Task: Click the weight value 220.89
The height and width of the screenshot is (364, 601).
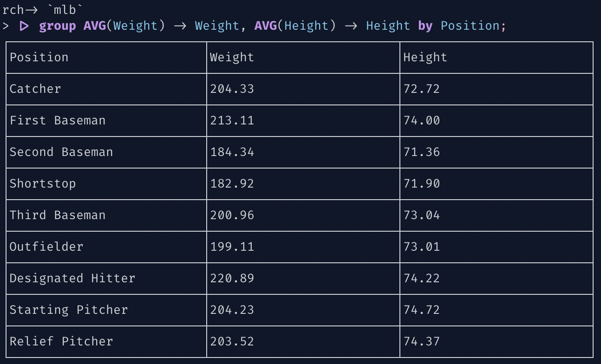Action: pyautogui.click(x=232, y=279)
